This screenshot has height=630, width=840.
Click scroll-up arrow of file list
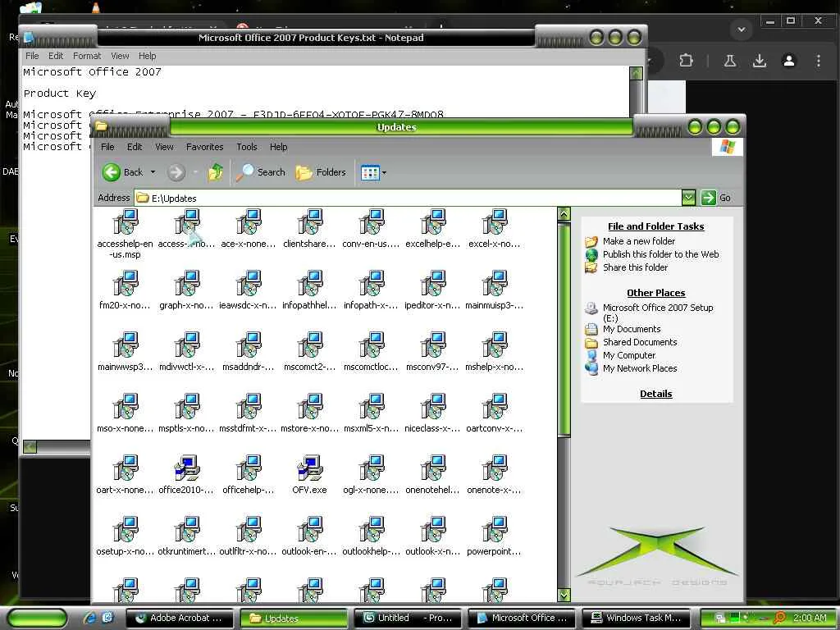pyautogui.click(x=564, y=214)
